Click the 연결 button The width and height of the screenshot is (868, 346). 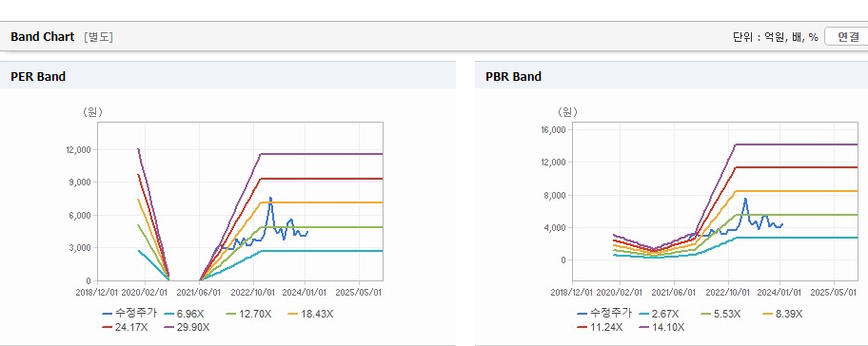(847, 37)
